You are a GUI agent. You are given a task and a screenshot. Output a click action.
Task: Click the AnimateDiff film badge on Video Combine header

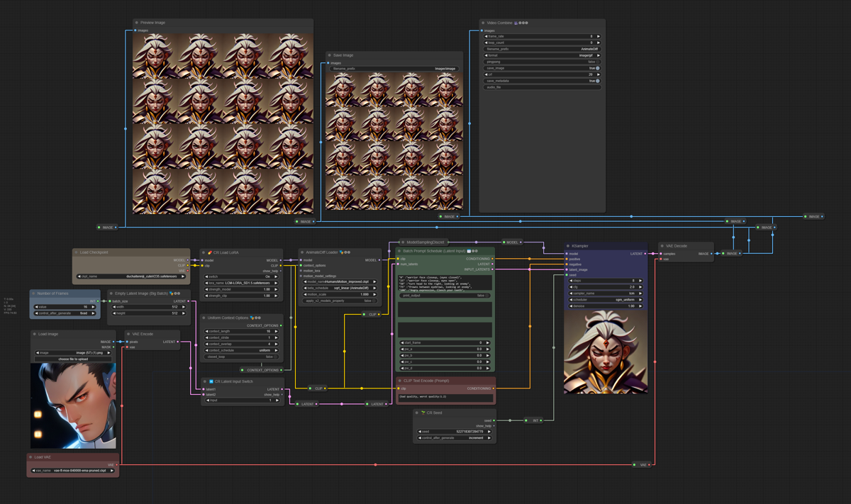(x=516, y=23)
